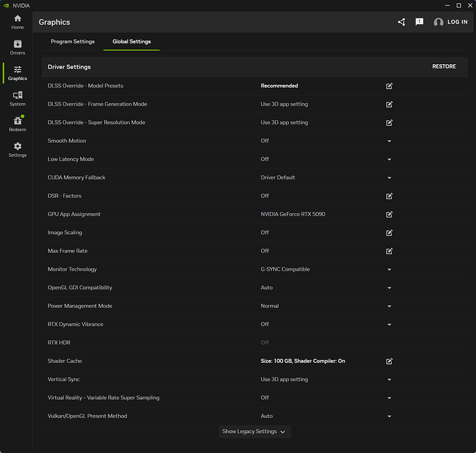This screenshot has width=476, height=453.
Task: Click the 'G-SYNC Compatible' value
Action: point(285,269)
